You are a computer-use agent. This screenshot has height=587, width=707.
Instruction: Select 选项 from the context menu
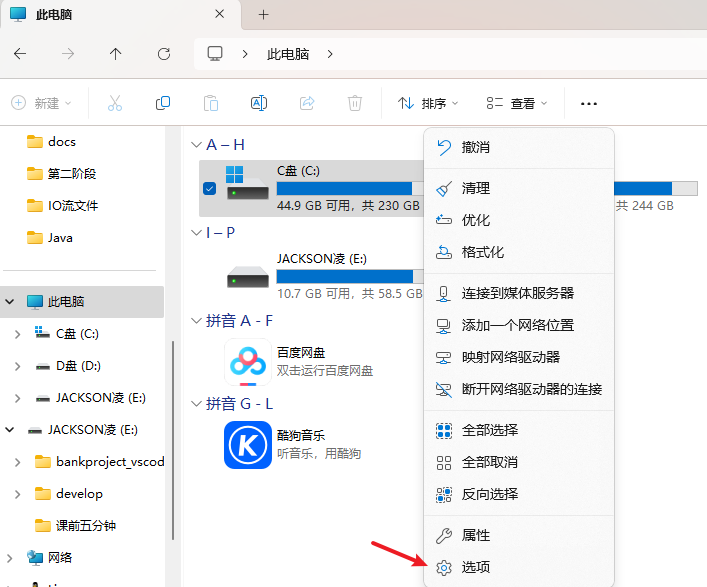coord(476,567)
